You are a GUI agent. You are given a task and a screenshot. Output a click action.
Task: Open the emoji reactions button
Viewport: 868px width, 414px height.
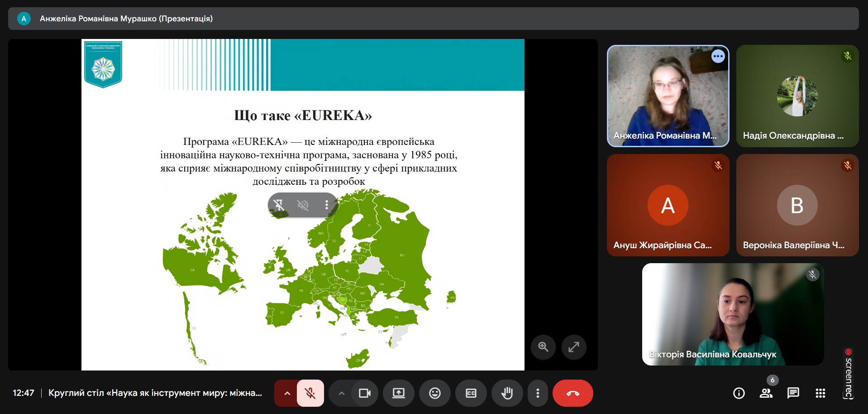[434, 393]
